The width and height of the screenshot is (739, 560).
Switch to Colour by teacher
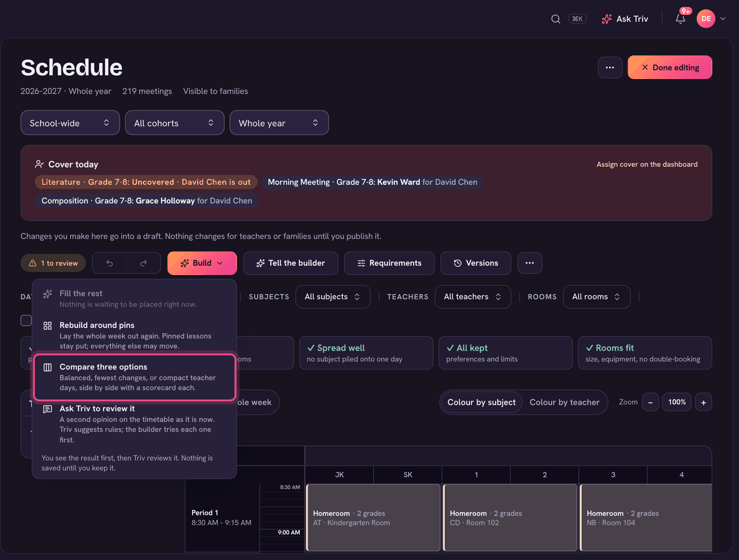[x=565, y=402]
